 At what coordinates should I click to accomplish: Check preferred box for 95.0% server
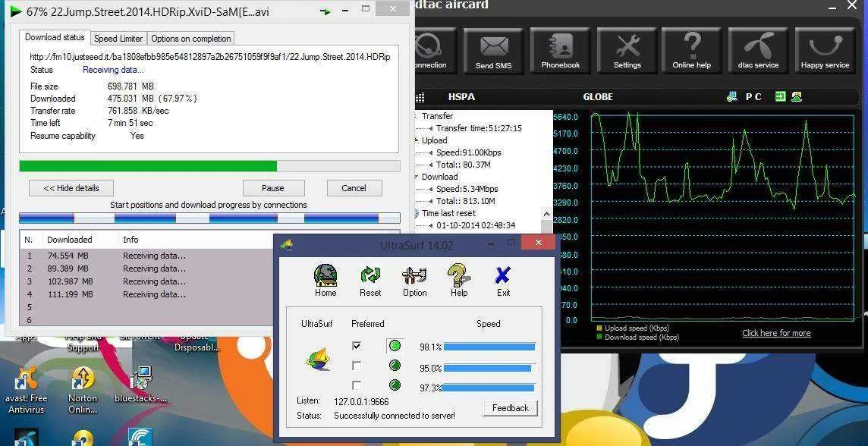click(x=357, y=366)
